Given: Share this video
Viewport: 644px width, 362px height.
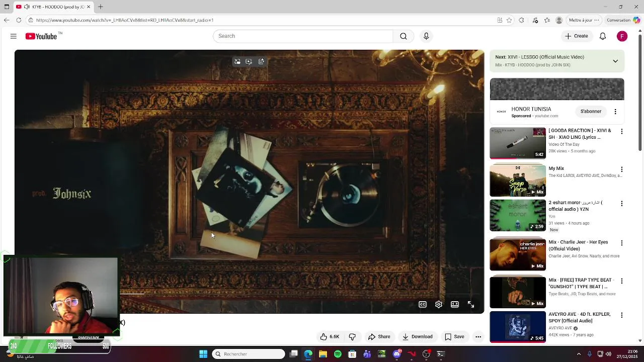Looking at the screenshot, I should pos(379,337).
